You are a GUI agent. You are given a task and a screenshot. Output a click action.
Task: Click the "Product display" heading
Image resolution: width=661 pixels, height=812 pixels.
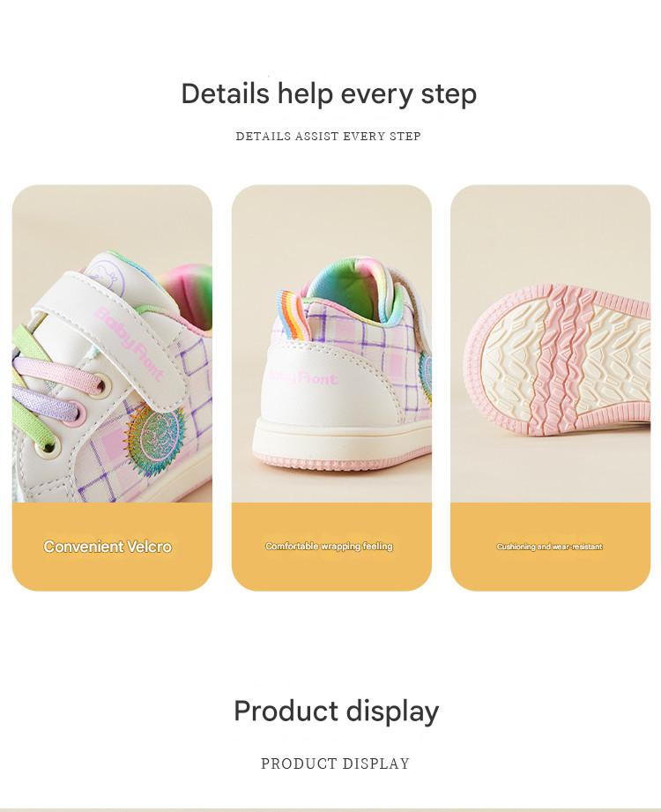(x=337, y=711)
